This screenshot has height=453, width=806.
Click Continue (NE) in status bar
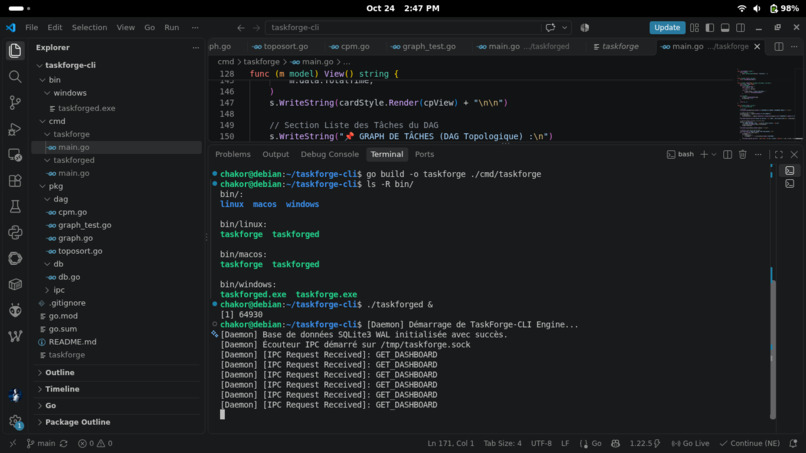pyautogui.click(x=750, y=443)
